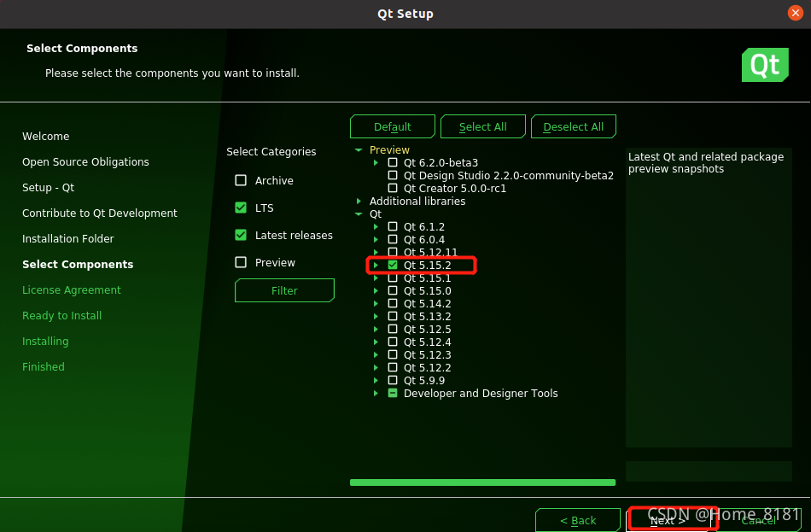
Task: Click the Installation Folder step
Action: pos(67,238)
